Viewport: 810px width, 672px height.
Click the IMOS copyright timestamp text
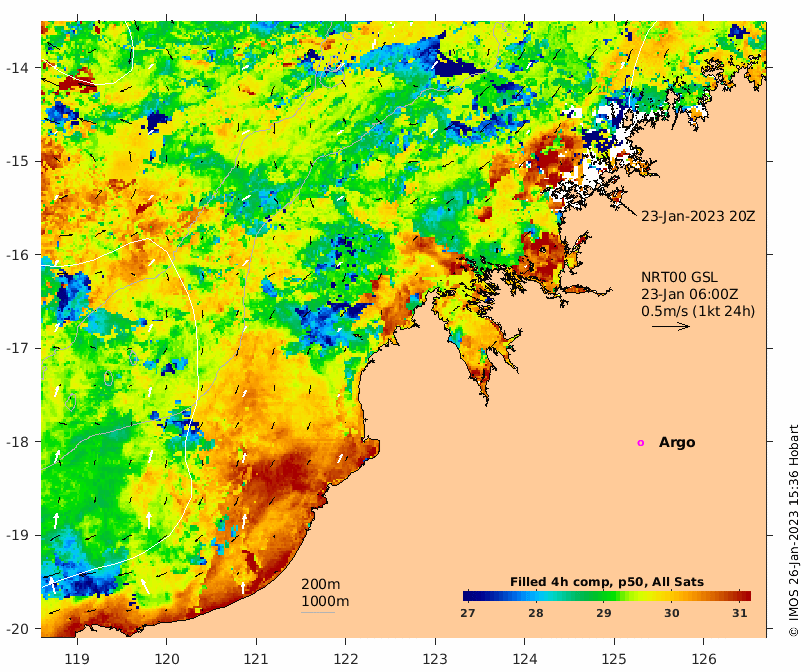coord(794,531)
